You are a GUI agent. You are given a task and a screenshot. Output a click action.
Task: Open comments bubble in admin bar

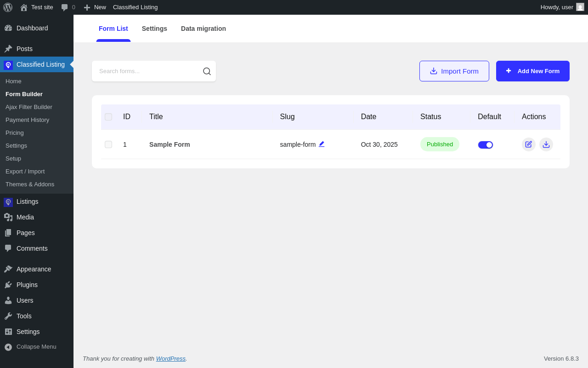(68, 7)
